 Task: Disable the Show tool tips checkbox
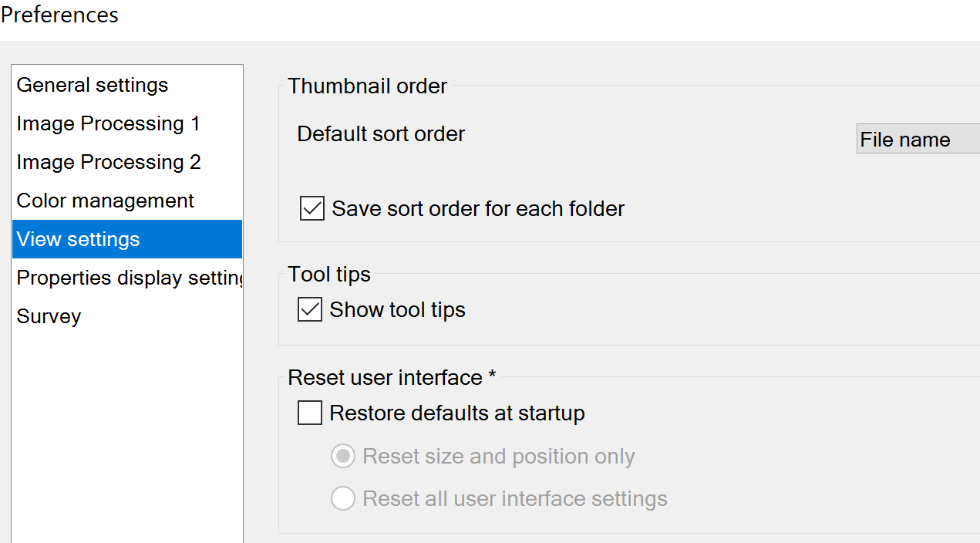click(x=310, y=310)
